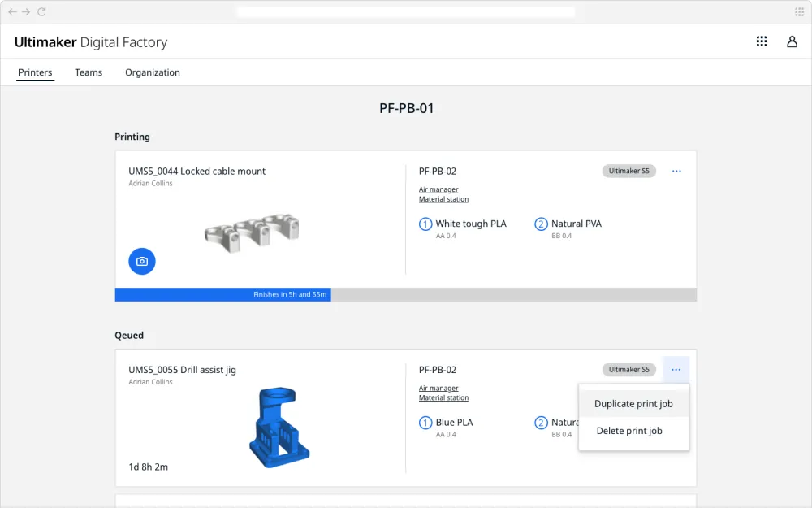
Task: Click the Locked cable mount model thumbnail
Action: coord(252,232)
